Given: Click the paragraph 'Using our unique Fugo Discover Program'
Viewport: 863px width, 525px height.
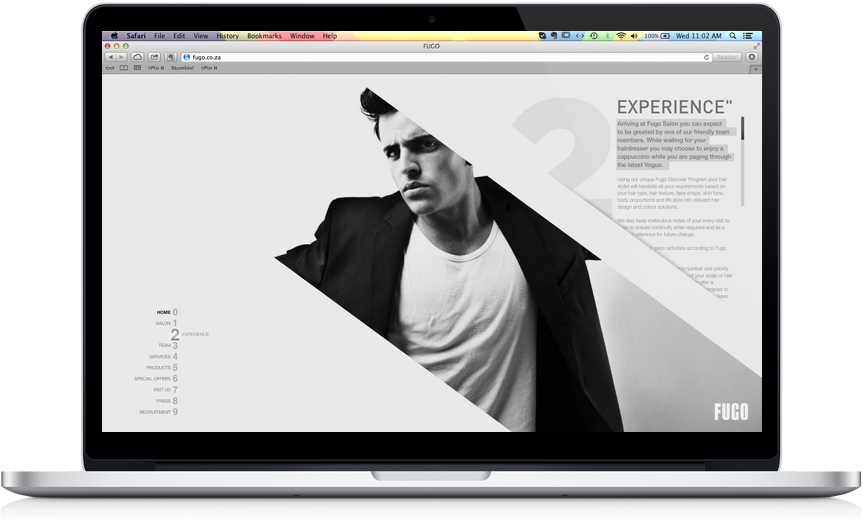Looking at the screenshot, I should pos(672,193).
